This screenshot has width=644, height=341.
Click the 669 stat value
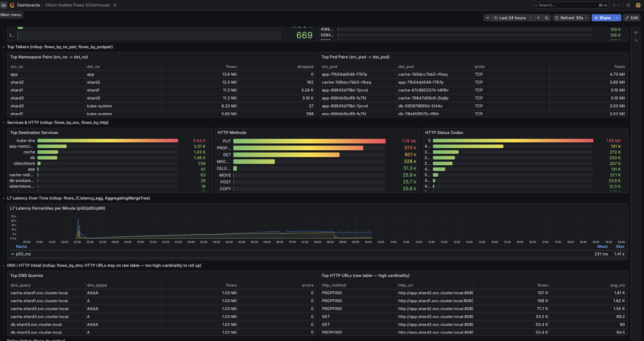(304, 35)
